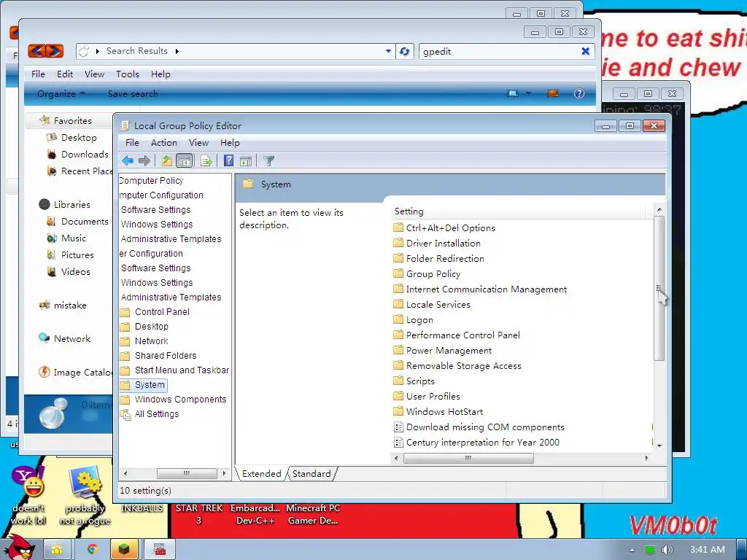Click the Filter funnel toolbar icon
Image resolution: width=747 pixels, height=560 pixels.
(268, 161)
